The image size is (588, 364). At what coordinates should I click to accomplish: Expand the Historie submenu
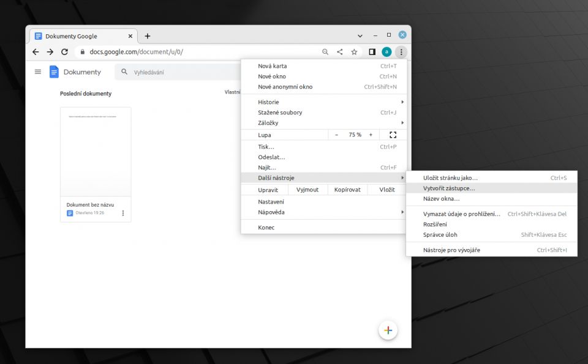click(323, 102)
